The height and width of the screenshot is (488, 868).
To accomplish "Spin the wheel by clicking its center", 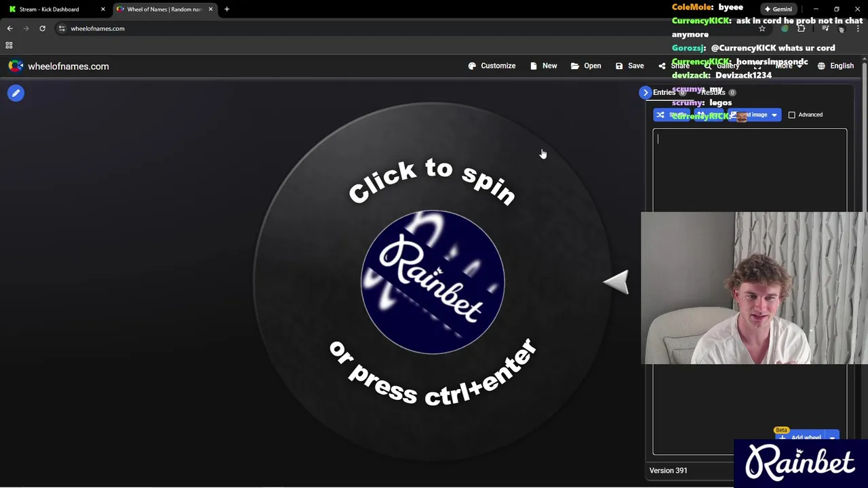I will pos(433,282).
